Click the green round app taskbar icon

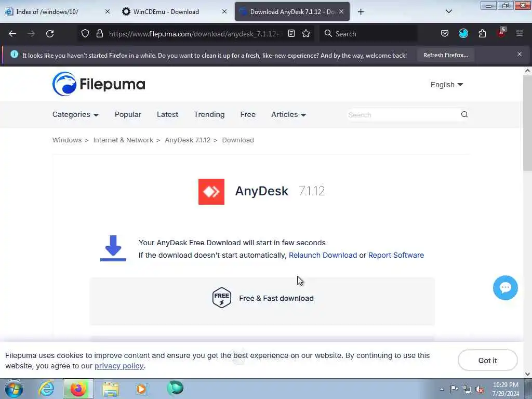click(x=175, y=388)
